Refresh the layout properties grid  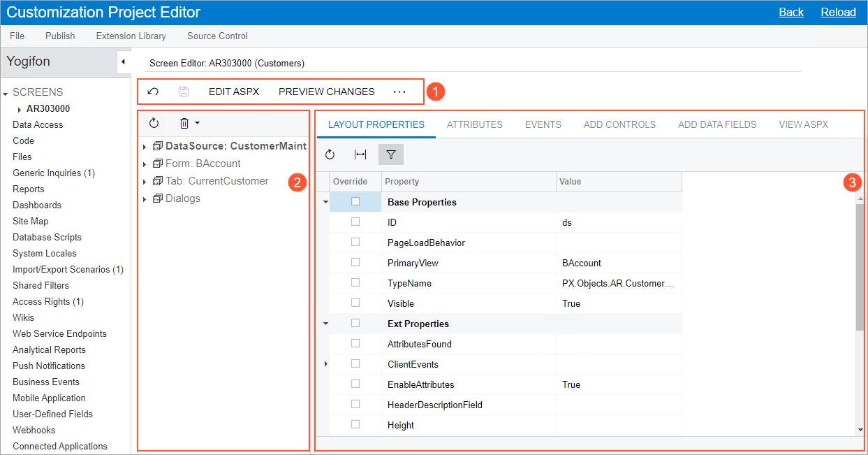coord(330,154)
